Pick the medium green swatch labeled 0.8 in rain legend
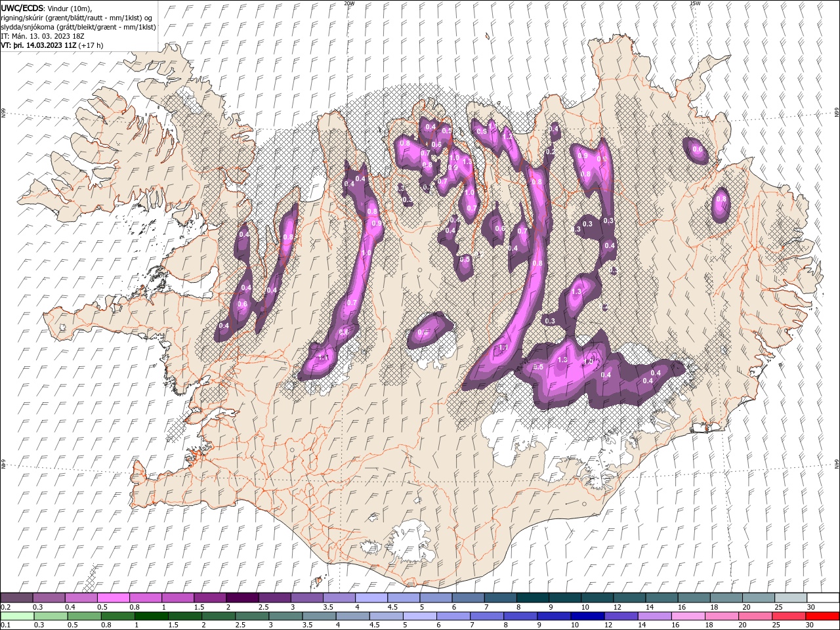Image resolution: width=840 pixels, height=630 pixels. pos(117,616)
